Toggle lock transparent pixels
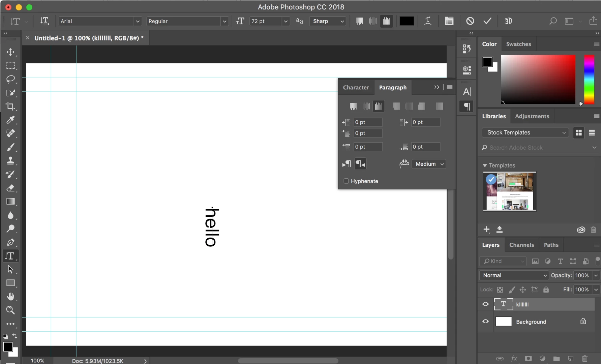Screen dimensions: 601x364 pyautogui.click(x=500, y=290)
